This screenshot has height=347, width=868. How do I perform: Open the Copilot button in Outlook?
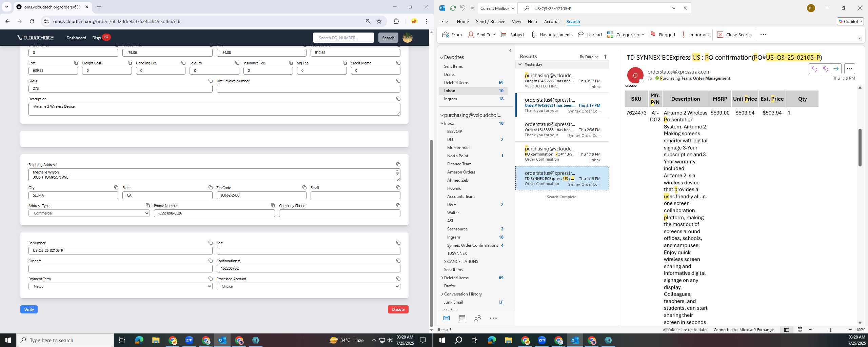(850, 21)
